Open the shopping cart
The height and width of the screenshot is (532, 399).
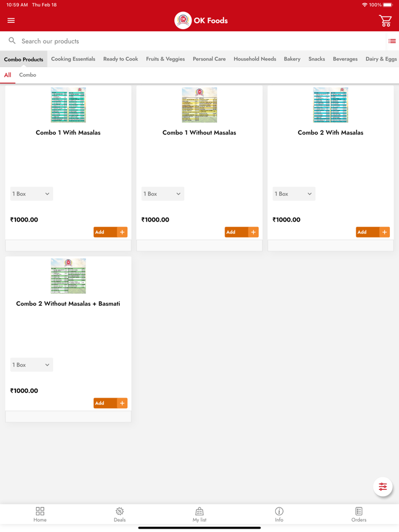coord(385,21)
